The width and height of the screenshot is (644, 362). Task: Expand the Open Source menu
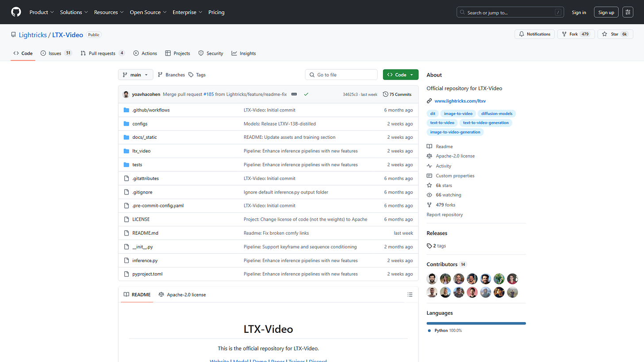click(148, 12)
